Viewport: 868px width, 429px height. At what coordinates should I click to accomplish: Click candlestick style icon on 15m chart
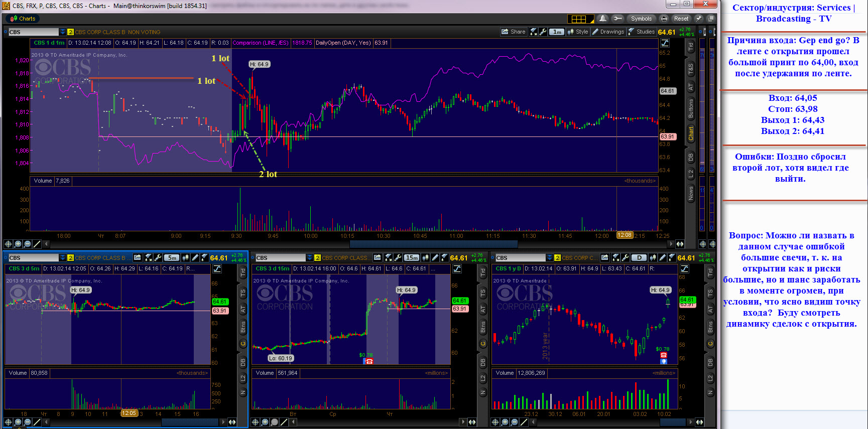tap(425, 257)
